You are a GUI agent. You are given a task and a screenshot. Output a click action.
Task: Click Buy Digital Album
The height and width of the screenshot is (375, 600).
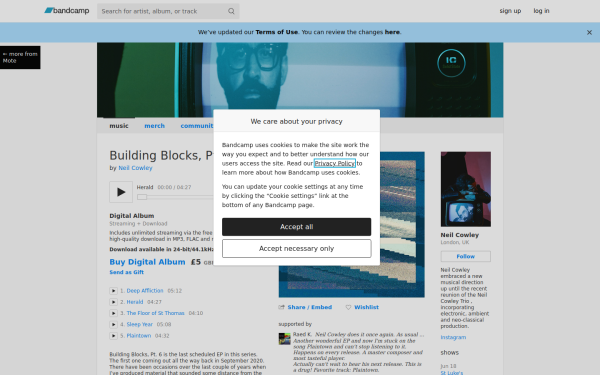point(147,262)
